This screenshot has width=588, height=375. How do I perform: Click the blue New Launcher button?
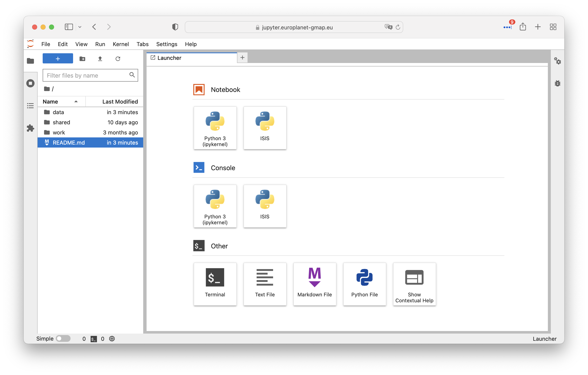(58, 59)
